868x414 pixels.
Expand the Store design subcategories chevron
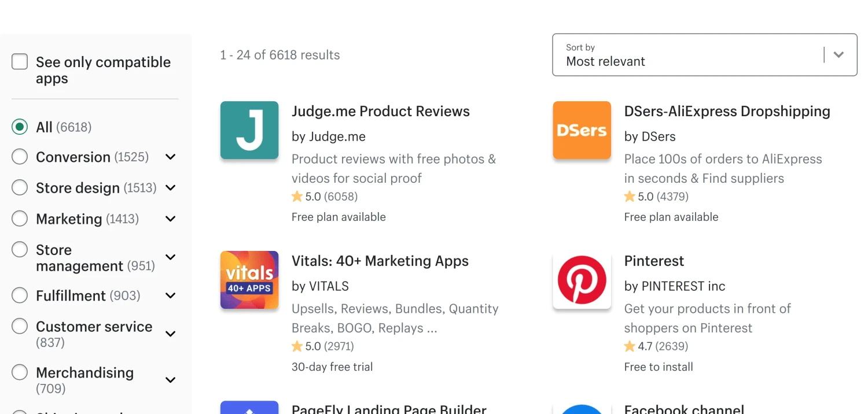171,188
